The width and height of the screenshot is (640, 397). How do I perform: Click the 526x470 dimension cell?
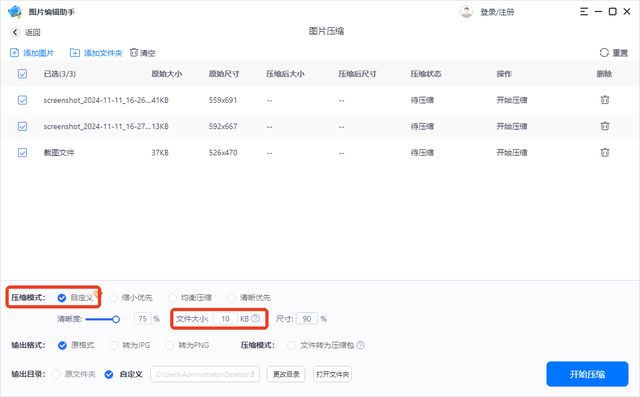tap(223, 153)
